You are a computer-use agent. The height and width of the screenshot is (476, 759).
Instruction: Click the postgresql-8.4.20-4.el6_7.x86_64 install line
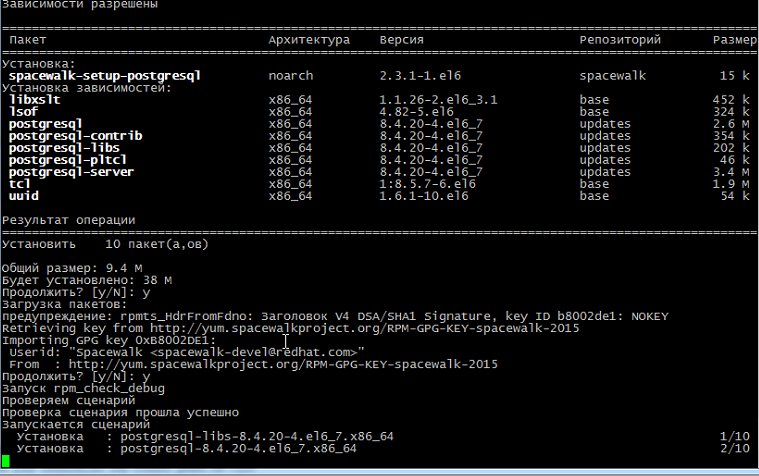point(186,449)
